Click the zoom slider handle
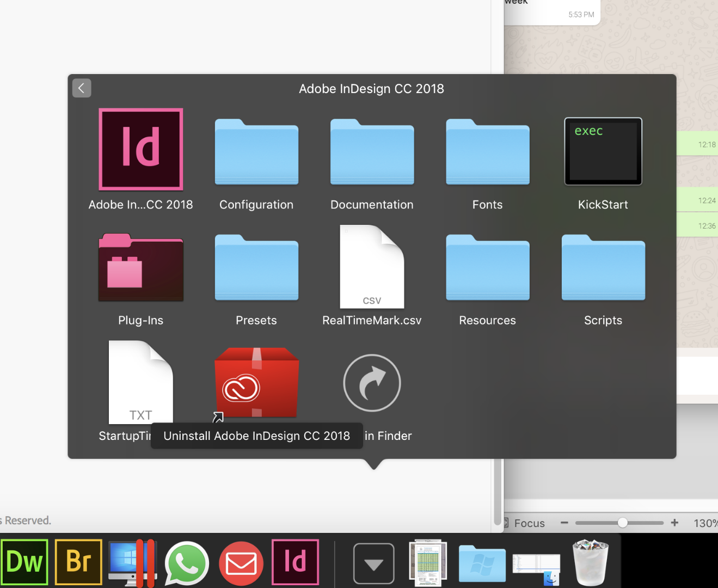Screen dimensions: 718x588 623,523
